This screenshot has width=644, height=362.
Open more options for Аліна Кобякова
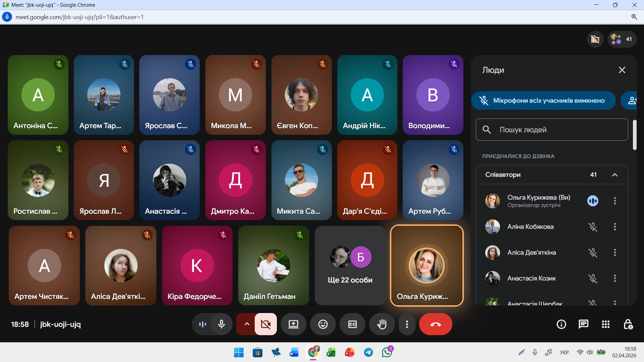[614, 227]
